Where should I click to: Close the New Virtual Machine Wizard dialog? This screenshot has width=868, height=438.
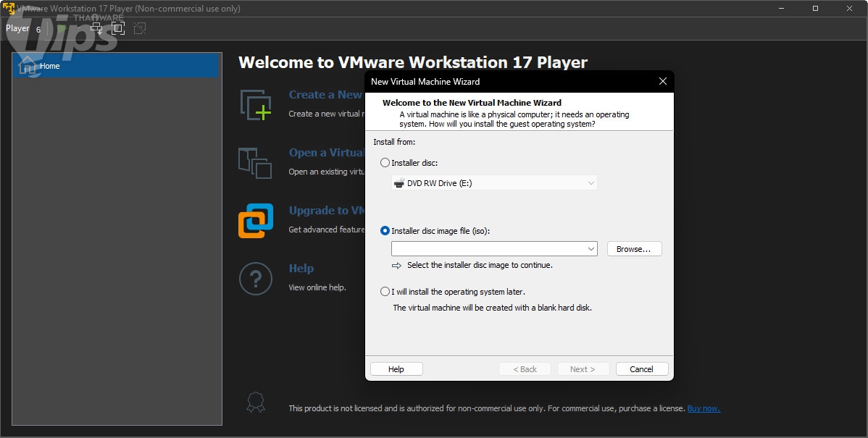tap(663, 81)
